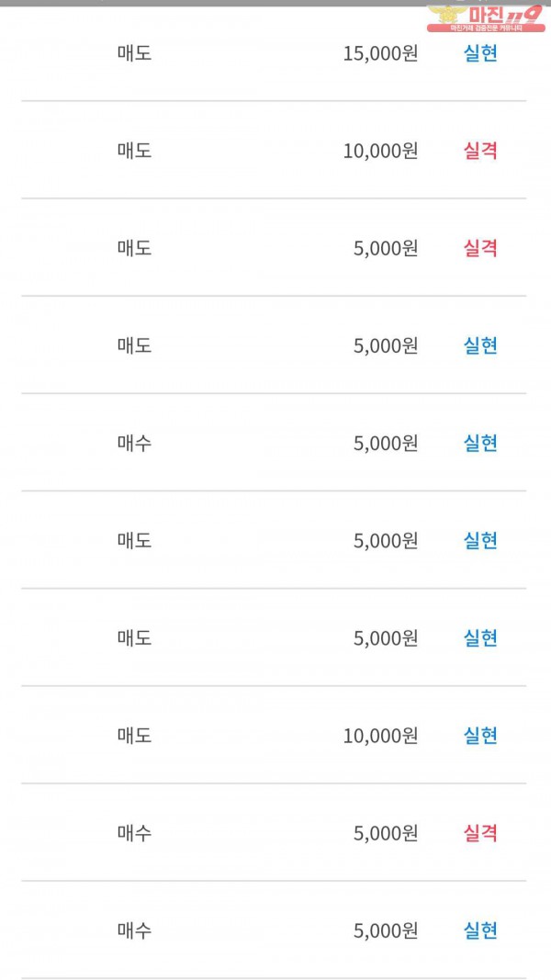551x980 pixels.
Task: Select 매도 label in 10,000원 실격 row
Action: 134,151
